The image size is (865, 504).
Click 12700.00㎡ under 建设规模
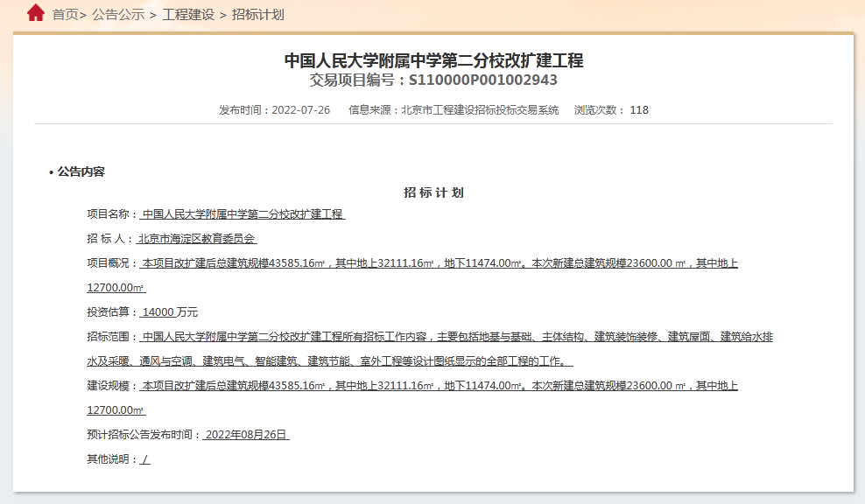tap(116, 410)
